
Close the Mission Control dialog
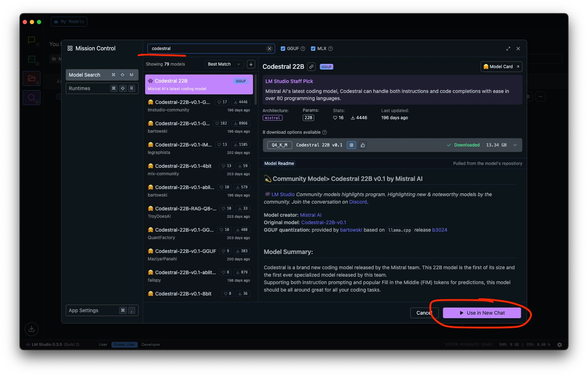pos(518,49)
